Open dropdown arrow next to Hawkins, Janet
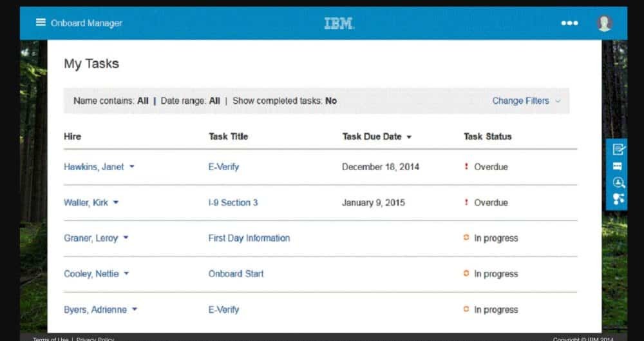The width and height of the screenshot is (644, 341). (132, 166)
